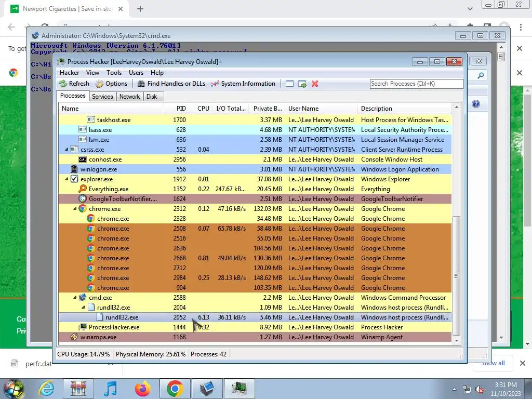Open the Windows Start orb

pos(14,389)
